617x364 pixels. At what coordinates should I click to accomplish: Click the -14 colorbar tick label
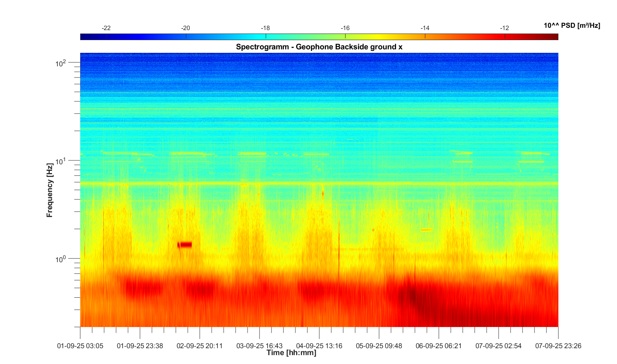(x=425, y=28)
